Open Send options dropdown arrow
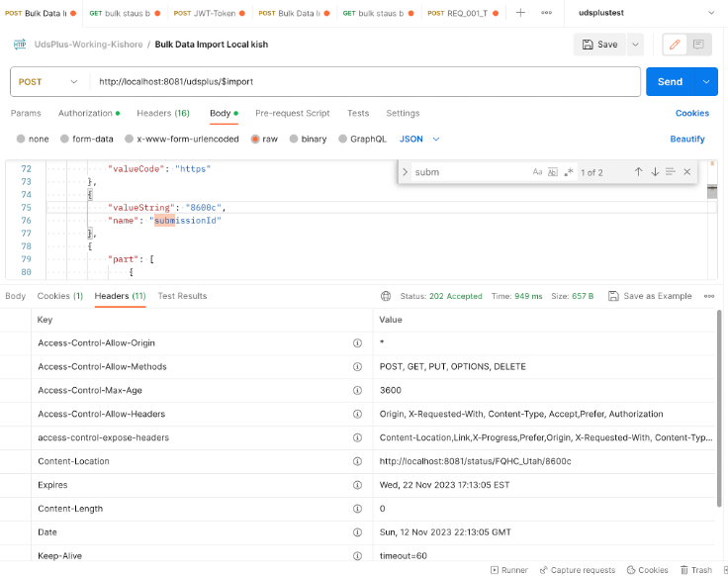Screen dimensions: 728x576 [706, 82]
